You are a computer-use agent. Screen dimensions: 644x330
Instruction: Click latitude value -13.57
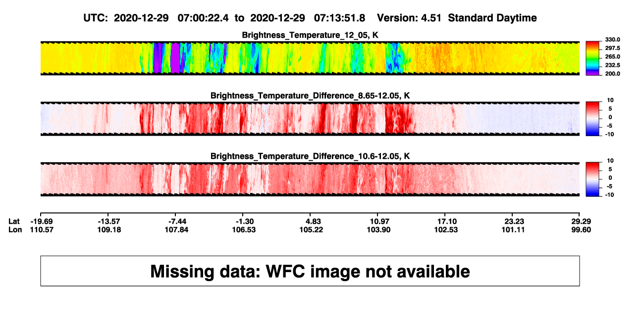tap(109, 221)
